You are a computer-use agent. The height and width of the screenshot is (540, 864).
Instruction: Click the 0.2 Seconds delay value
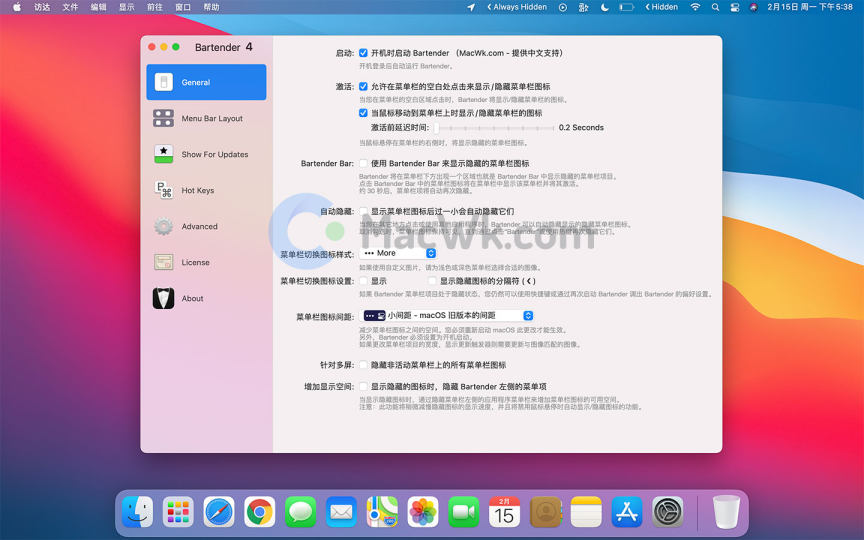(581, 127)
